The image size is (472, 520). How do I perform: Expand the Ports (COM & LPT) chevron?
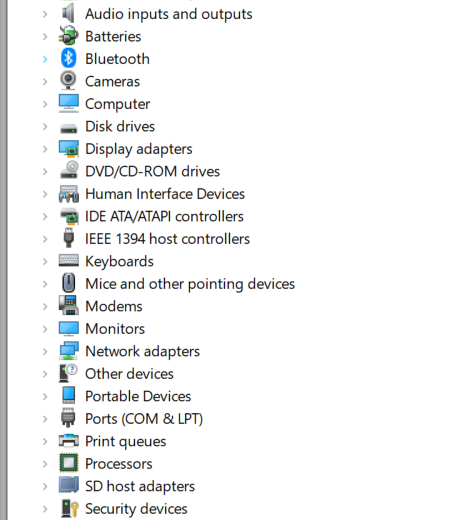[45, 419]
